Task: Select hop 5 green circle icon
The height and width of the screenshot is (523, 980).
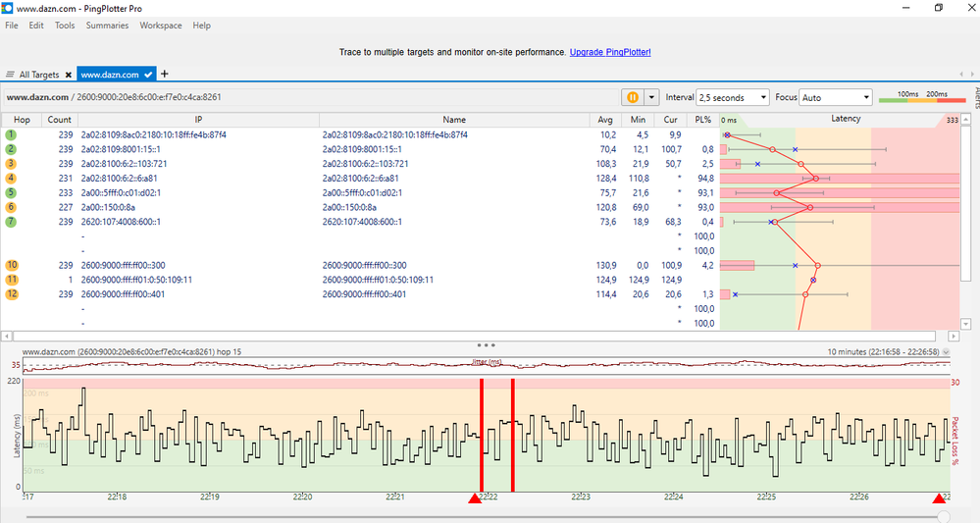Action: (11, 192)
